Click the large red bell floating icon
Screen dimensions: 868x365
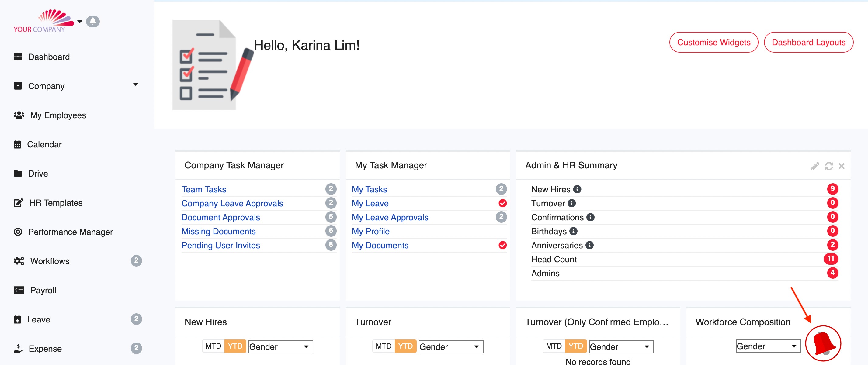(823, 343)
